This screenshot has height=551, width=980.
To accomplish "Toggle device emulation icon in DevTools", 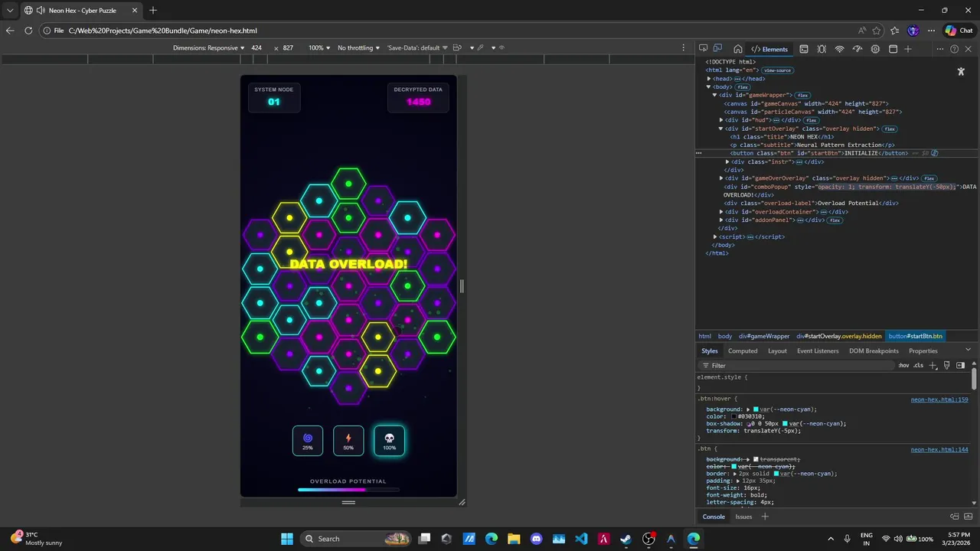I will 717,49.
